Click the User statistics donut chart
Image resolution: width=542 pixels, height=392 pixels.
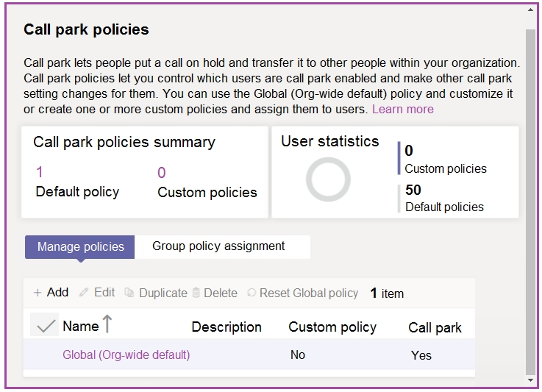(x=328, y=179)
